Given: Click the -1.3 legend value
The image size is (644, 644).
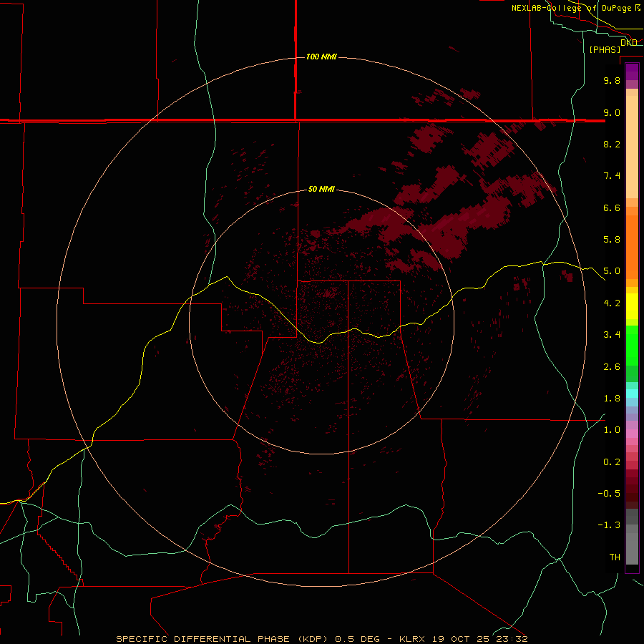Looking at the screenshot, I should point(609,525).
